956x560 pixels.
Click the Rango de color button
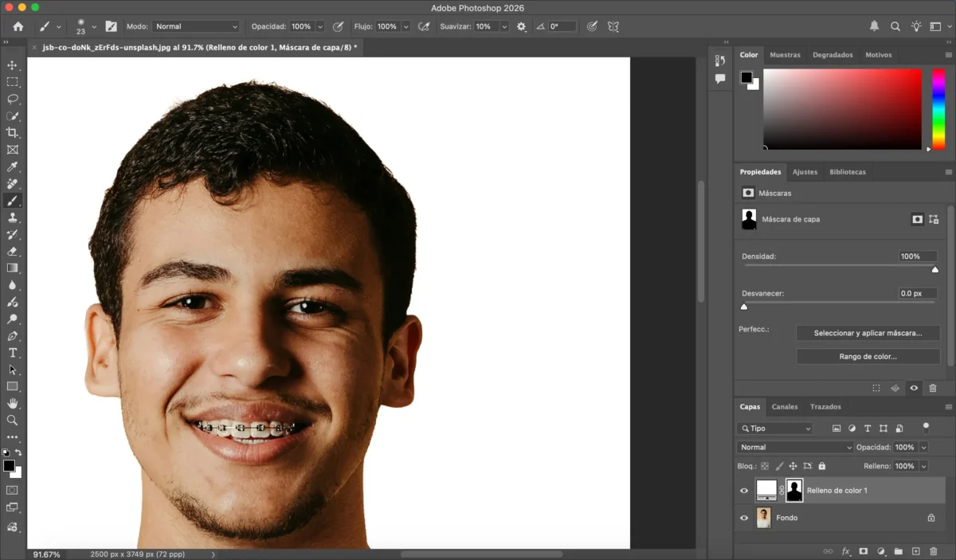pyautogui.click(x=868, y=357)
